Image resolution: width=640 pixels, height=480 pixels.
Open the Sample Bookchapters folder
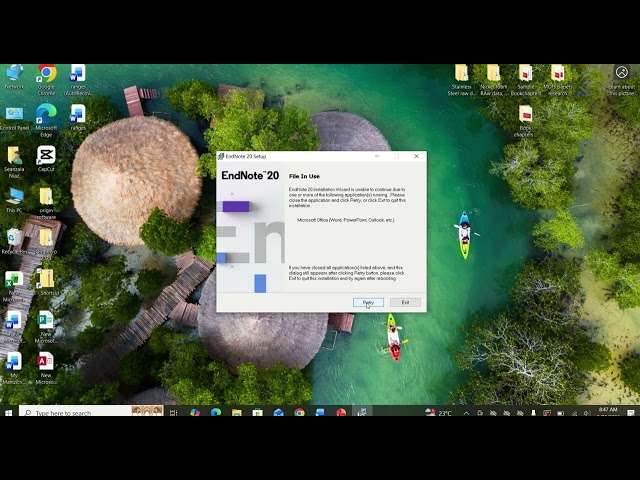click(x=526, y=80)
